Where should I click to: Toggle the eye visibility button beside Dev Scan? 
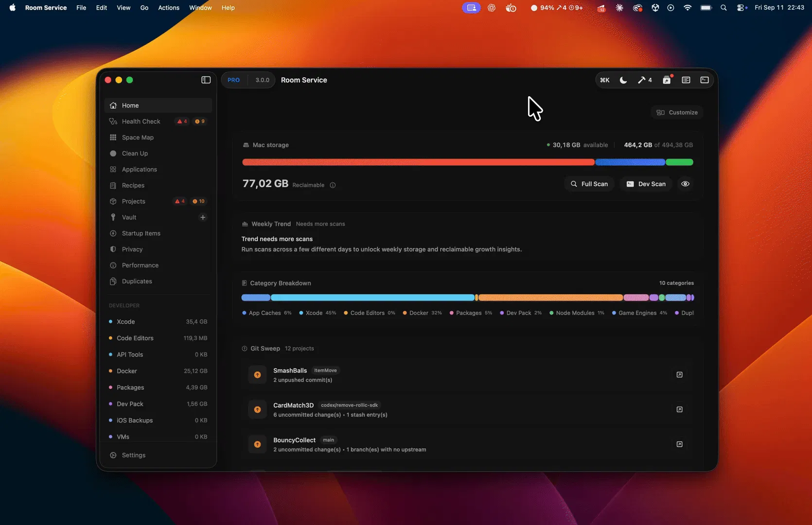click(x=685, y=184)
